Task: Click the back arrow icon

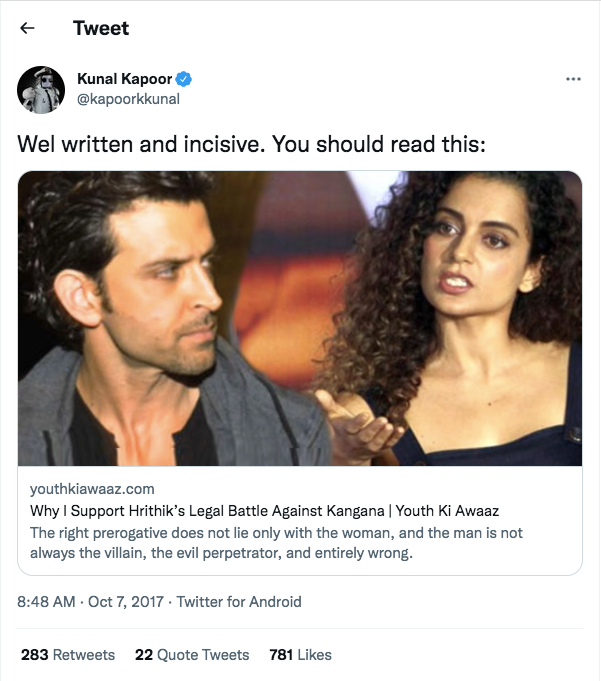Action: [x=27, y=28]
